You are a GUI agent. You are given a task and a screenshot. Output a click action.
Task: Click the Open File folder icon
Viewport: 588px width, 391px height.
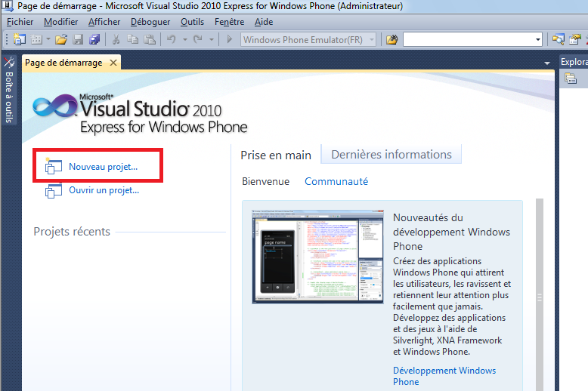pyautogui.click(x=61, y=39)
